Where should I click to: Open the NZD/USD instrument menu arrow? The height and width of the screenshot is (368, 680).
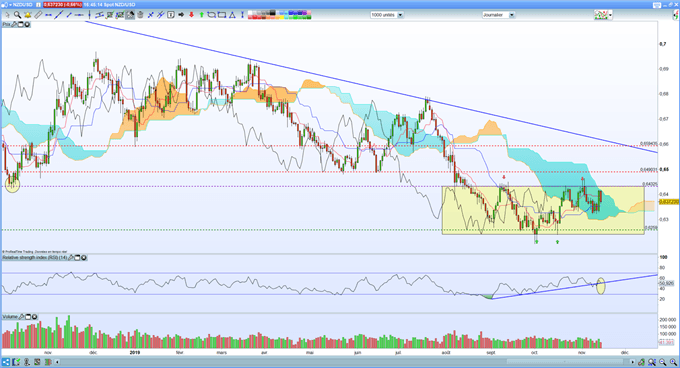point(10,5)
